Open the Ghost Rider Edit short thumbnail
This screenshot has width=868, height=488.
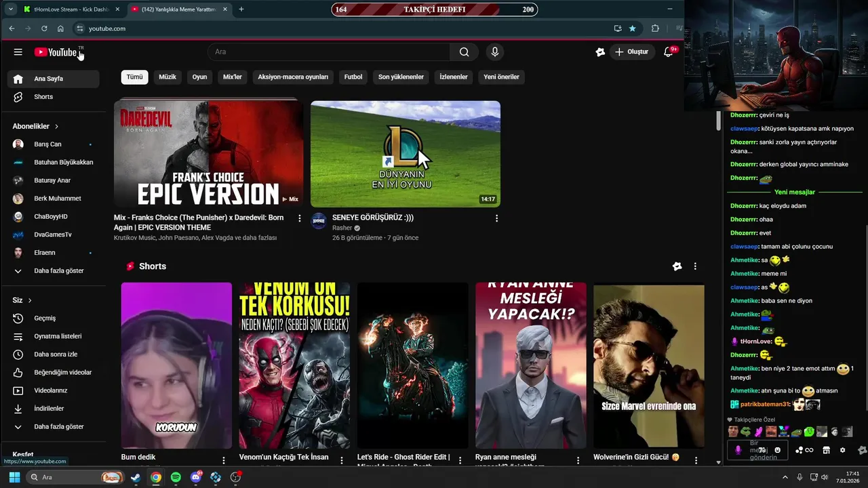(x=412, y=365)
